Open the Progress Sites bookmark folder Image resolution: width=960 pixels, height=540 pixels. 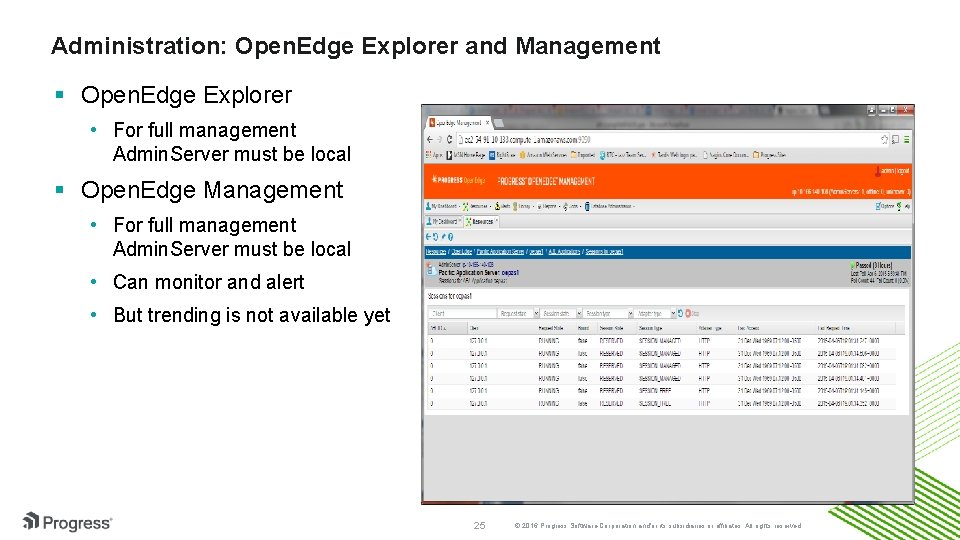pos(770,155)
